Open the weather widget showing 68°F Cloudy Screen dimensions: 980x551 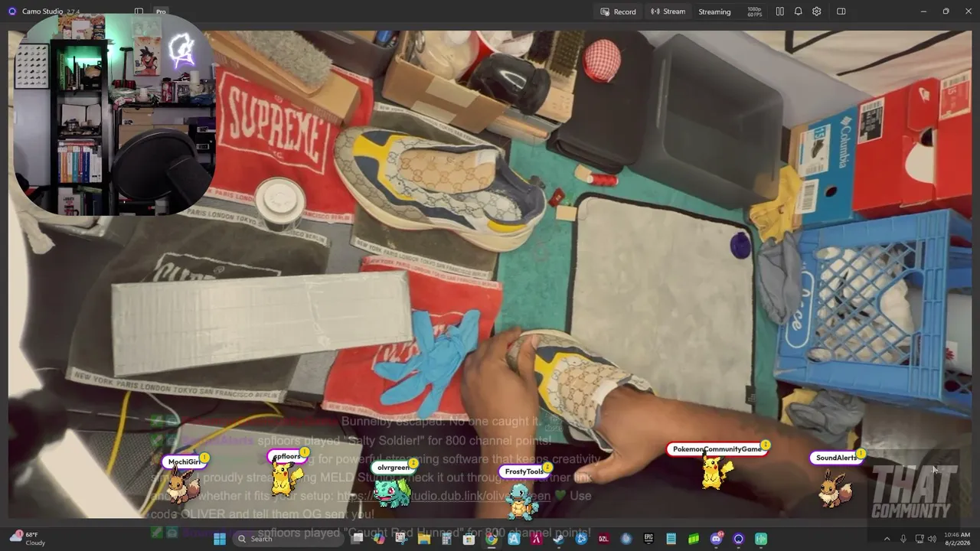[x=28, y=538]
